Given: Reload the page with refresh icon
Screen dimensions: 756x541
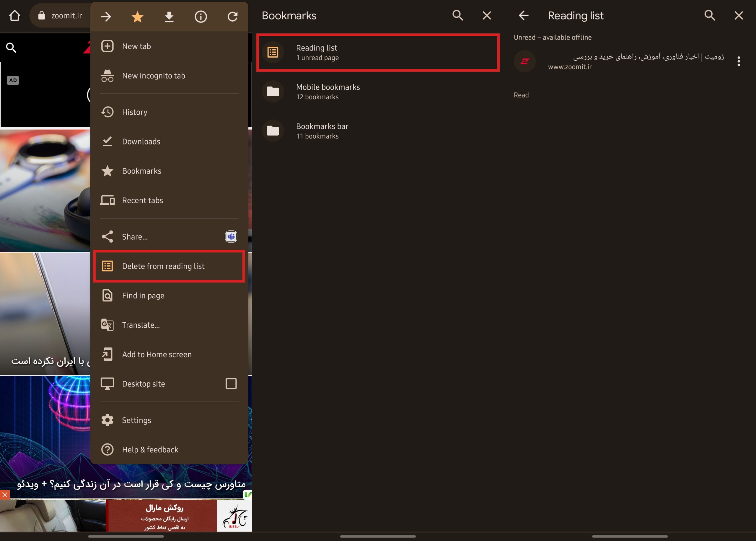Looking at the screenshot, I should [x=232, y=16].
